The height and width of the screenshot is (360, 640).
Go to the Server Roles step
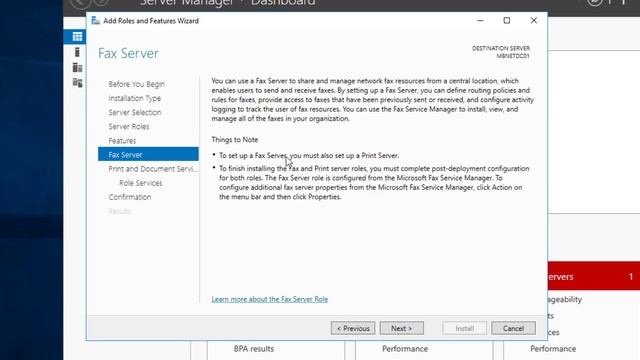[129, 127]
